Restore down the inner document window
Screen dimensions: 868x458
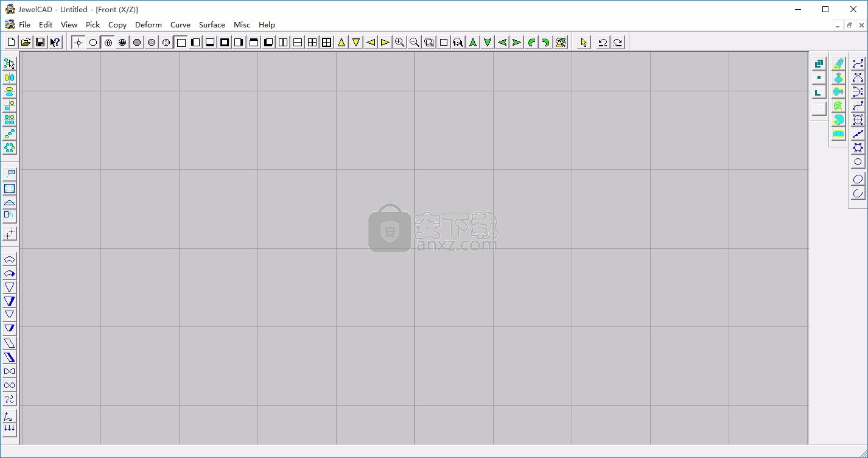click(x=850, y=25)
